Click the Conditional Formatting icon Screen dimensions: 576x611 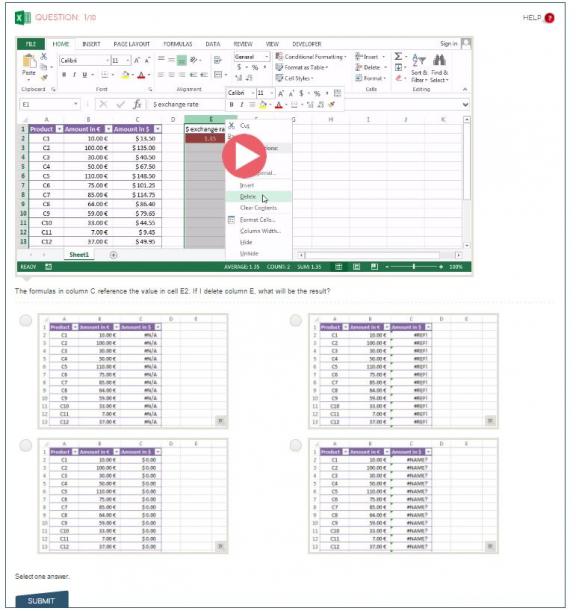point(279,57)
